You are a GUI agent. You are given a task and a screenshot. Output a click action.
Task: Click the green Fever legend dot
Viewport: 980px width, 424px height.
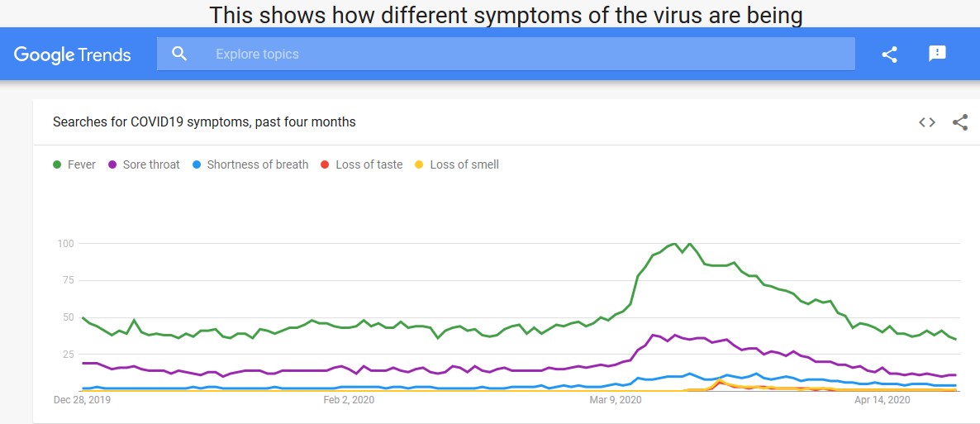[x=57, y=164]
